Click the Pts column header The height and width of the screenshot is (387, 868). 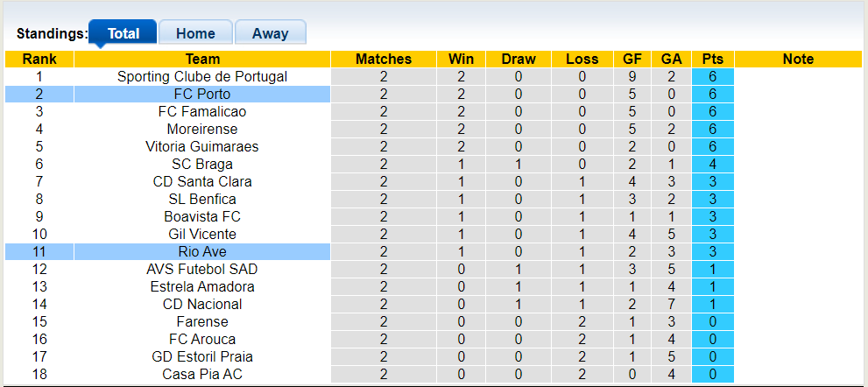tap(712, 60)
